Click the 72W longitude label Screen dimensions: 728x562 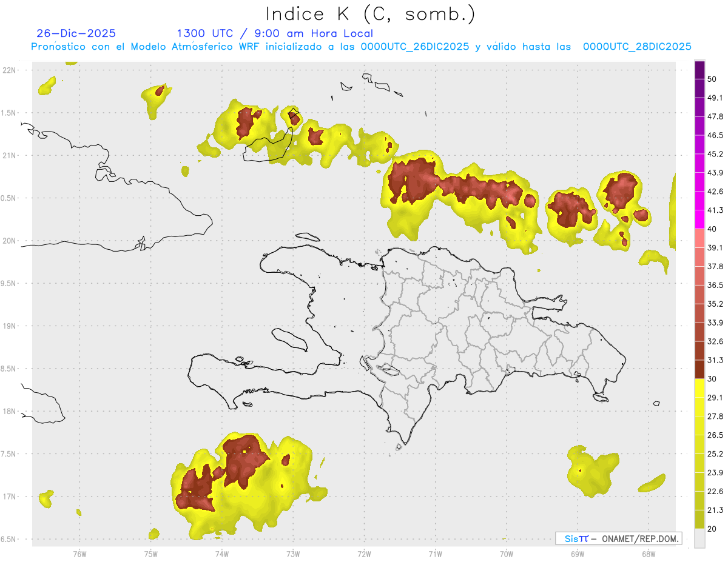[x=364, y=554]
